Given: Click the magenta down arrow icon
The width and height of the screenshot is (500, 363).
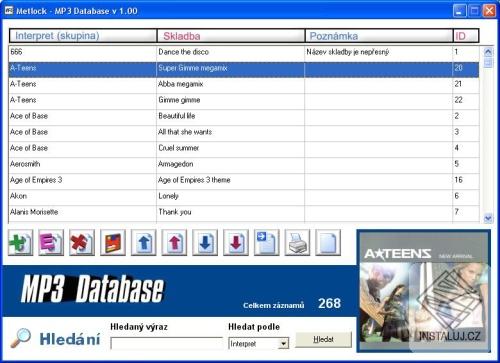Looking at the screenshot, I should pyautogui.click(x=236, y=242).
